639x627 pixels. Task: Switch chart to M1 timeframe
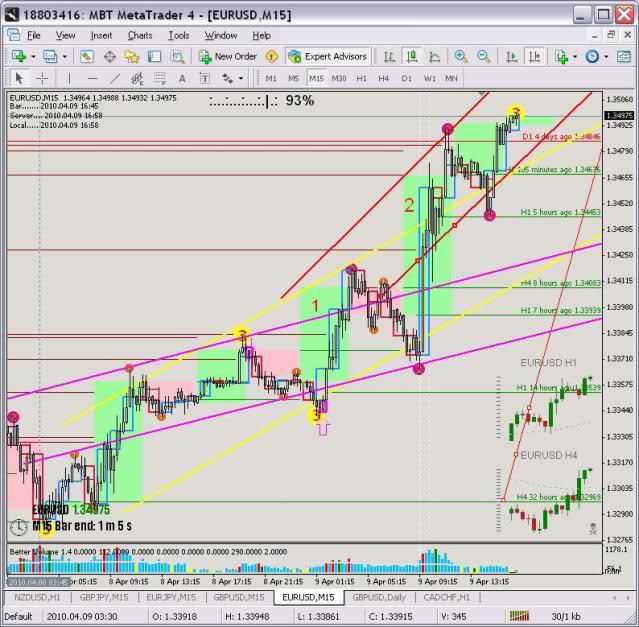pos(271,78)
